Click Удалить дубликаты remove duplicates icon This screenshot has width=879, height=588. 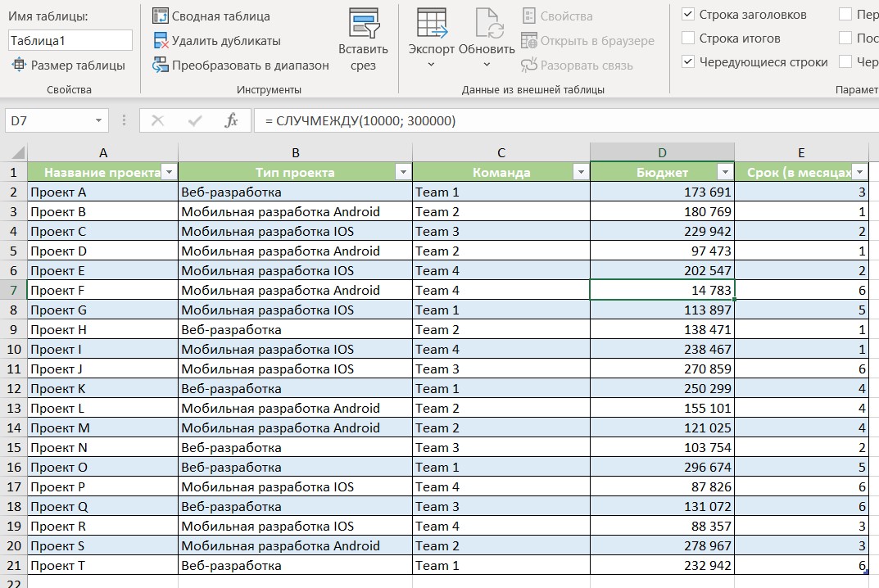click(x=161, y=40)
